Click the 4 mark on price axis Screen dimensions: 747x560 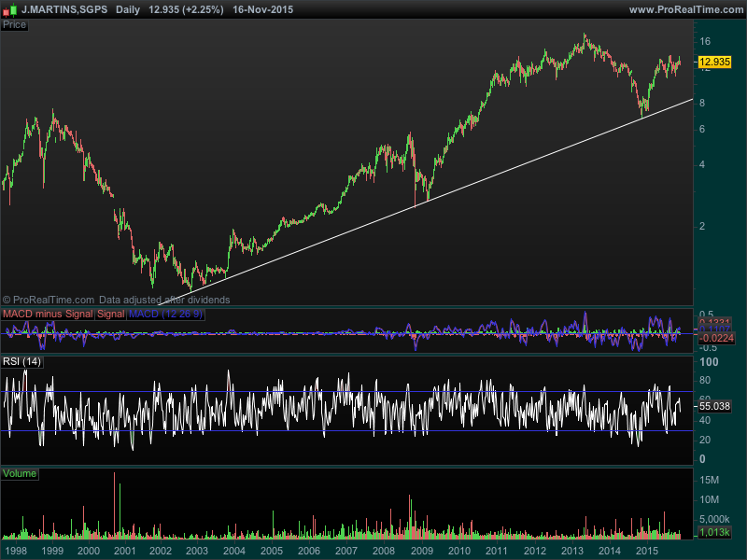(x=702, y=165)
